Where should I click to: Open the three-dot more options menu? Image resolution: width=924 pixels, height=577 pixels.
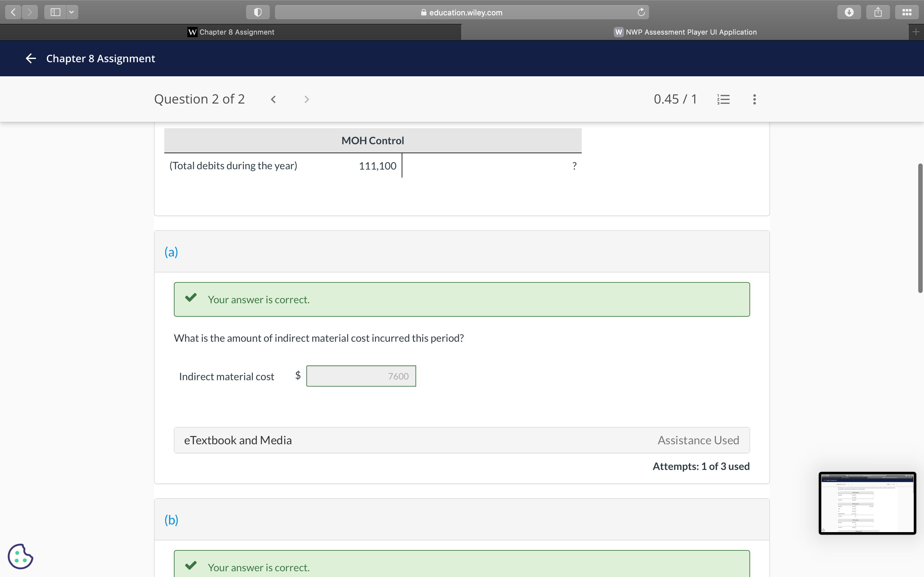pyautogui.click(x=754, y=100)
